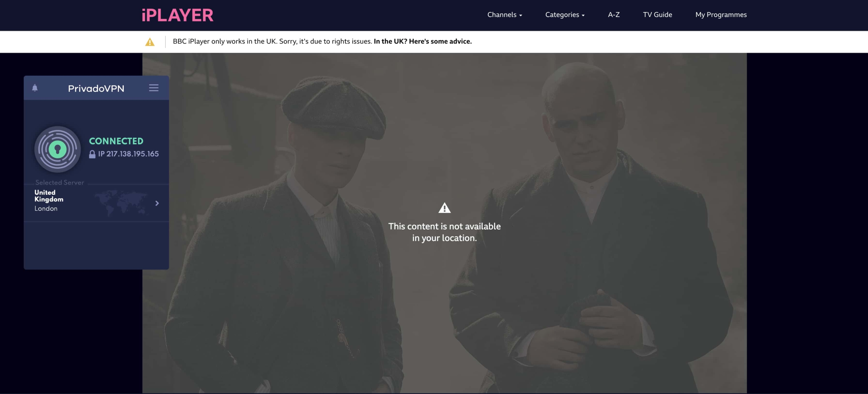The image size is (868, 394).
Task: Open the TV Guide menu item
Action: [658, 15]
